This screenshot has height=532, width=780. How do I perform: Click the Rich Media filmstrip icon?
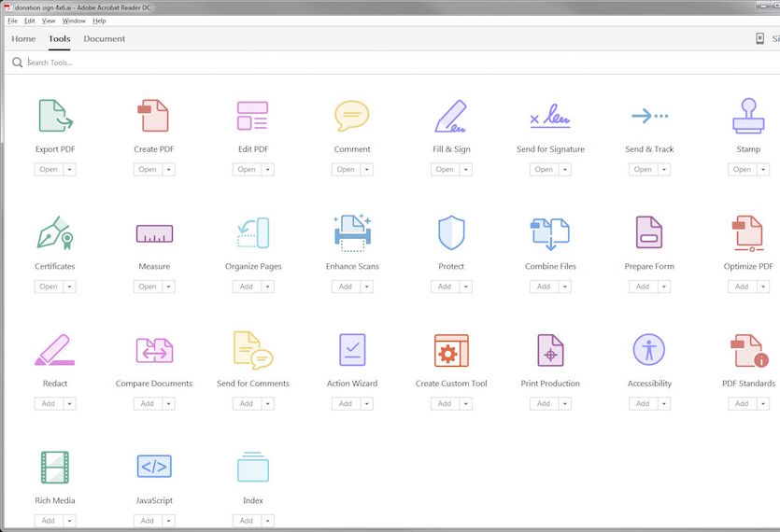coord(55,467)
